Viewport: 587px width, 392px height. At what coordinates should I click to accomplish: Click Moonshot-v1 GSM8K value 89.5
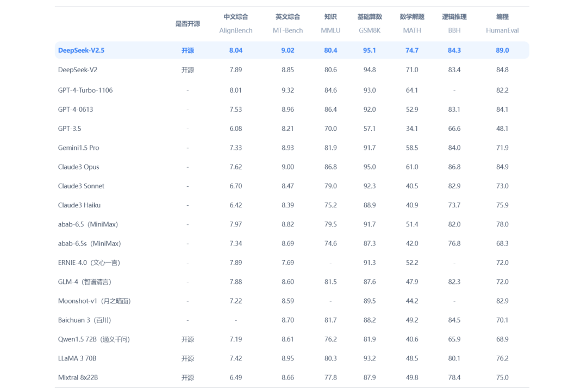[x=370, y=301]
